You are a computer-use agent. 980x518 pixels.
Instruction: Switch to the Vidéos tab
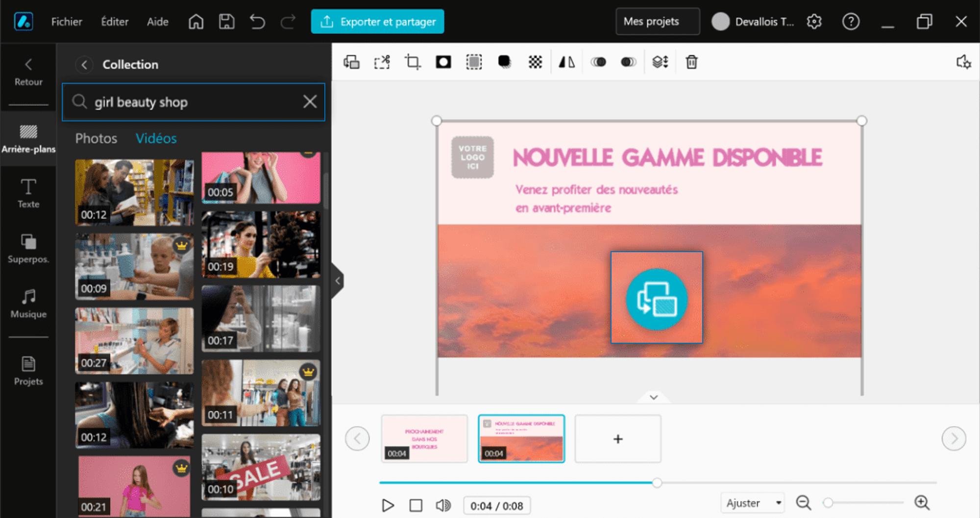point(156,139)
